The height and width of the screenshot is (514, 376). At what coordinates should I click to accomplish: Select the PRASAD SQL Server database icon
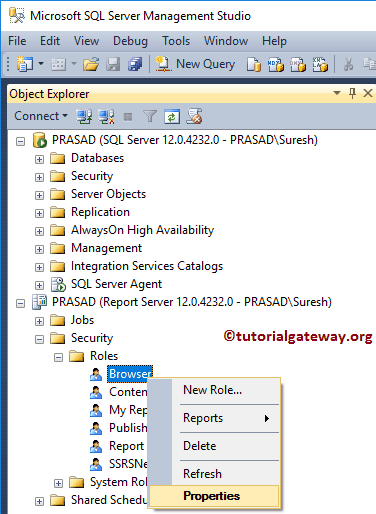coord(40,140)
